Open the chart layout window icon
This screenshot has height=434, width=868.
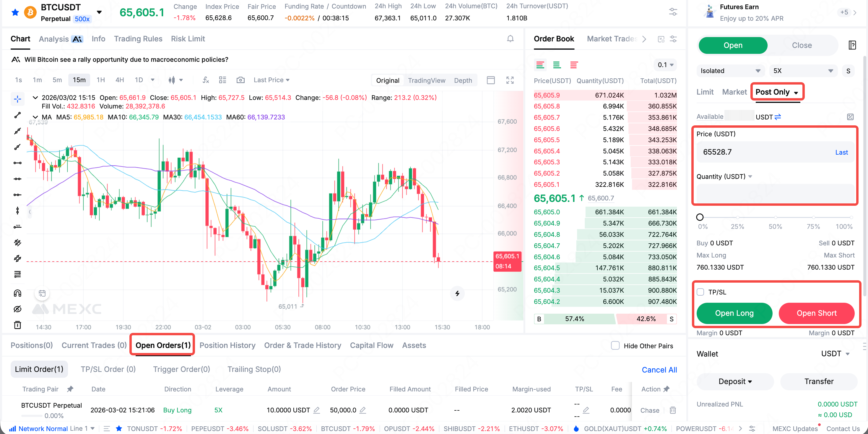pos(491,80)
